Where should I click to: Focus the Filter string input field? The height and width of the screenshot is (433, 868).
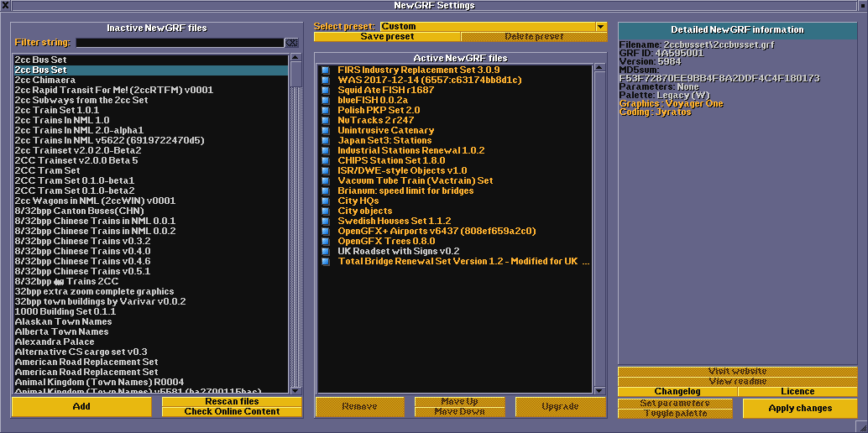(x=180, y=43)
